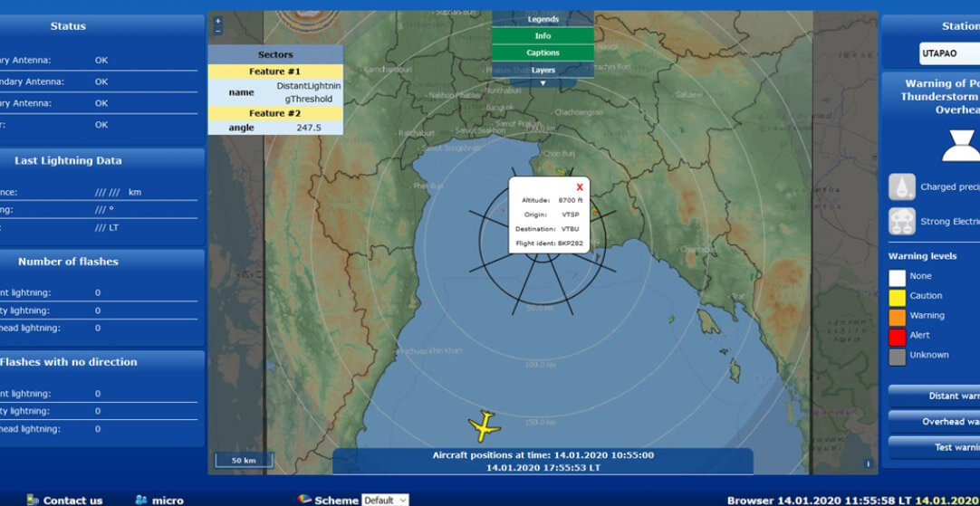Click the Sectors panel header
The height and width of the screenshot is (506, 980).
coord(275,55)
